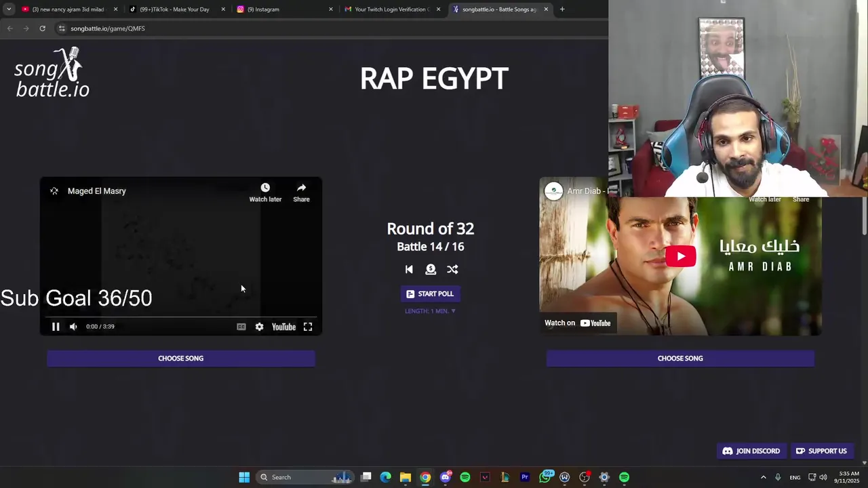The image size is (868, 488).
Task: Open Adobe Premiere Pro from taskbar
Action: (x=525, y=477)
